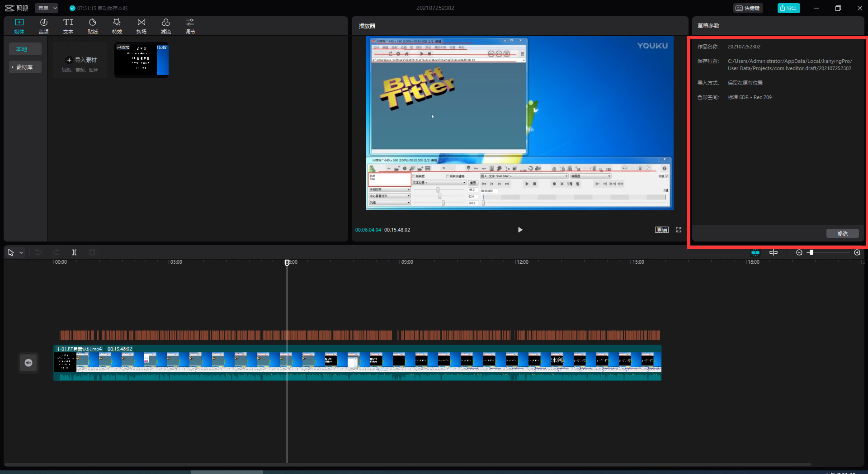Viewport: 868px width, 474px height.
Task: Open the 音频 audio tab
Action: click(43, 26)
